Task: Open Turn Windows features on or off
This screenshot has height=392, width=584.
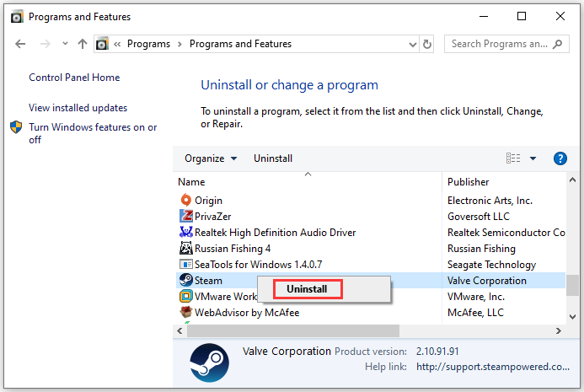Action: click(x=93, y=133)
